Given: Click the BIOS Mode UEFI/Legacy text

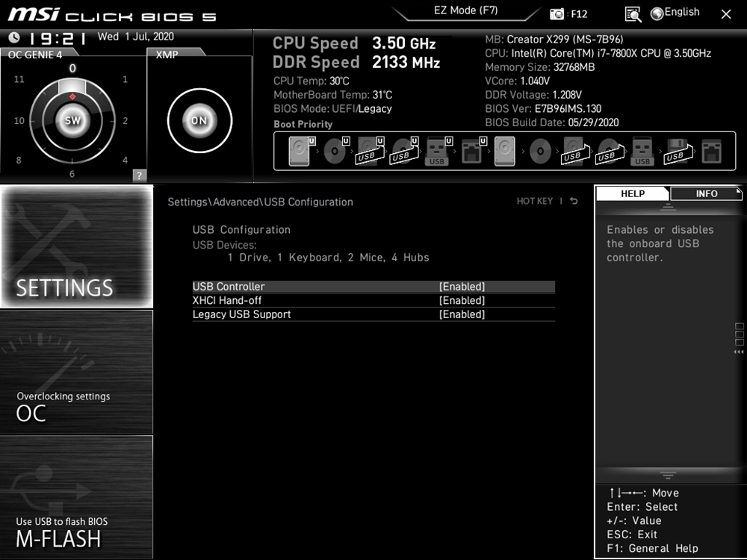Looking at the screenshot, I should (x=332, y=108).
